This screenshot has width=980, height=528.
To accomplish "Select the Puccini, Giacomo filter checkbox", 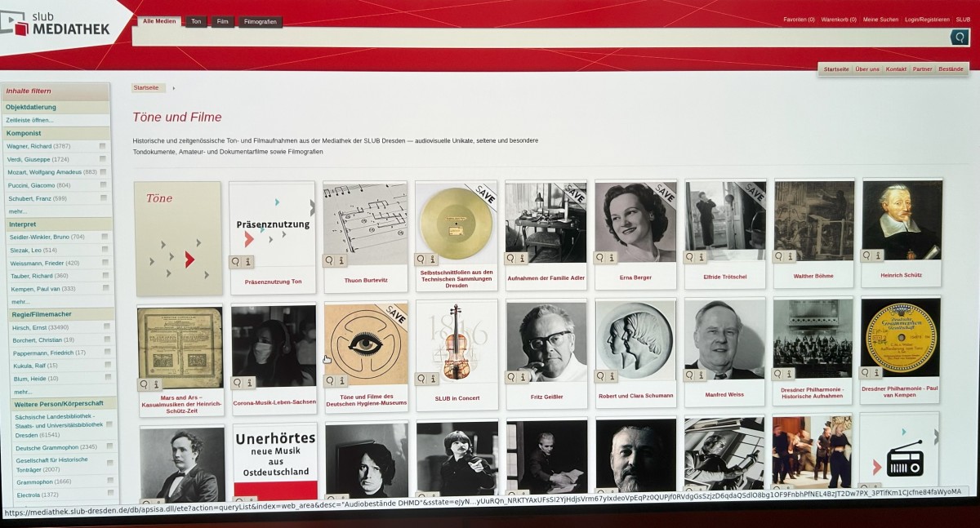I will click(103, 185).
